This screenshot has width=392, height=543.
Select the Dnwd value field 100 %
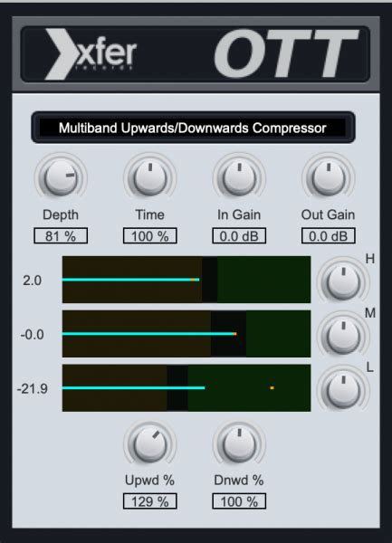pos(239,501)
